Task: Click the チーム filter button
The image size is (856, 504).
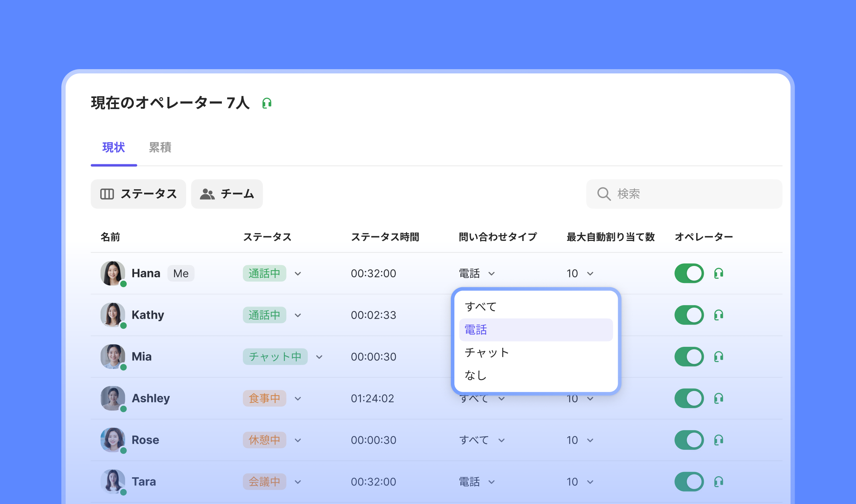Action: 227,194
